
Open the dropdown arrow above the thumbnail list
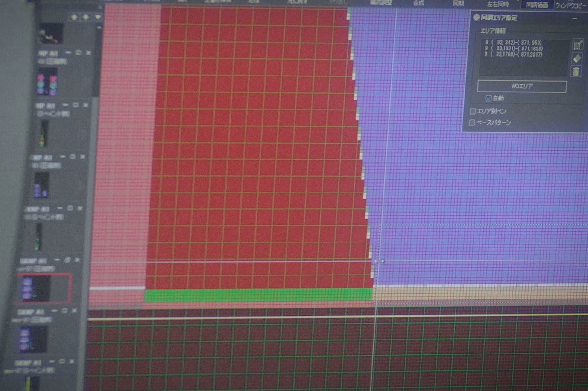click(97, 17)
